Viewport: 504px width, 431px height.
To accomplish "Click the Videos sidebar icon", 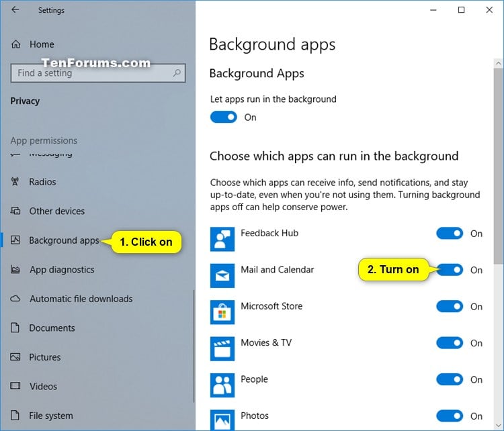I will coord(15,386).
